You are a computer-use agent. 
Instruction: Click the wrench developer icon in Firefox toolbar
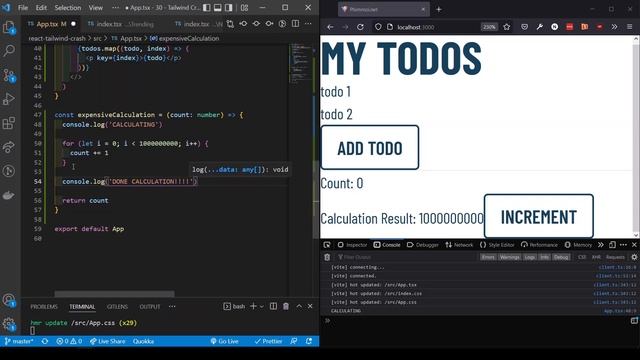540,27
